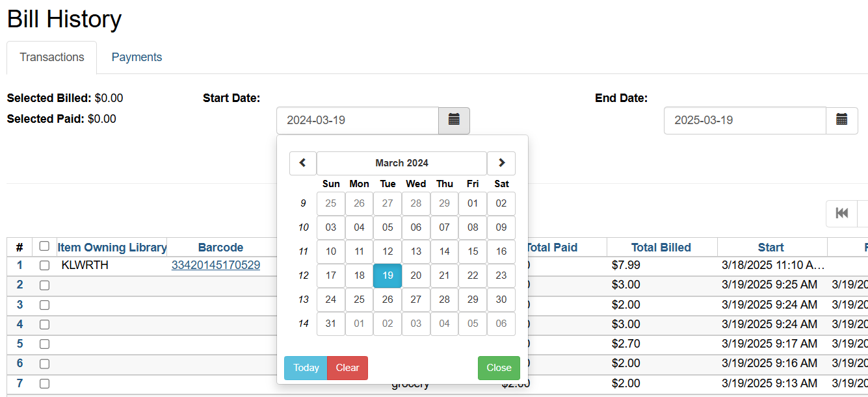Image resolution: width=868 pixels, height=397 pixels.
Task: Select the checkbox for row 4
Action: (x=44, y=324)
